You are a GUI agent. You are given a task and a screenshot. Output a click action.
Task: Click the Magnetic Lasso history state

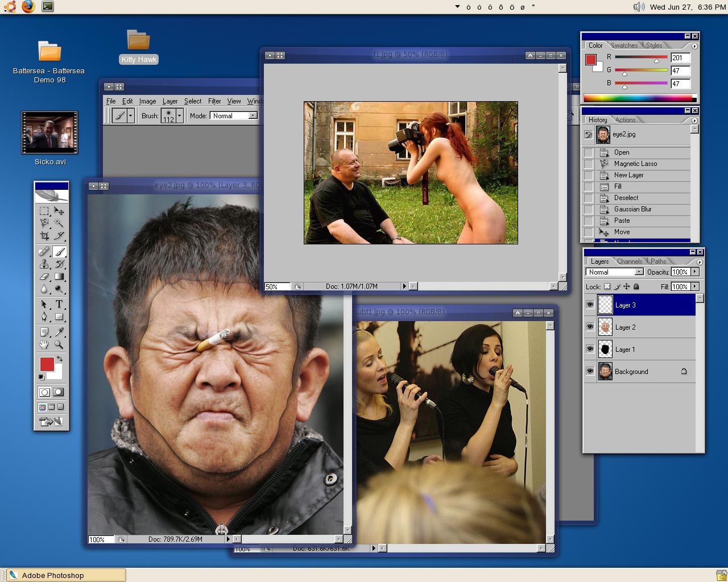tap(636, 164)
